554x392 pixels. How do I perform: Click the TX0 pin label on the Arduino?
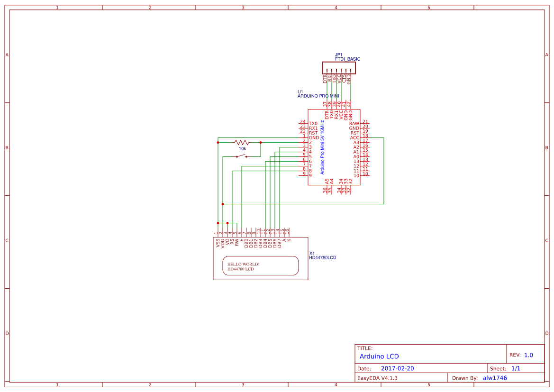click(312, 124)
